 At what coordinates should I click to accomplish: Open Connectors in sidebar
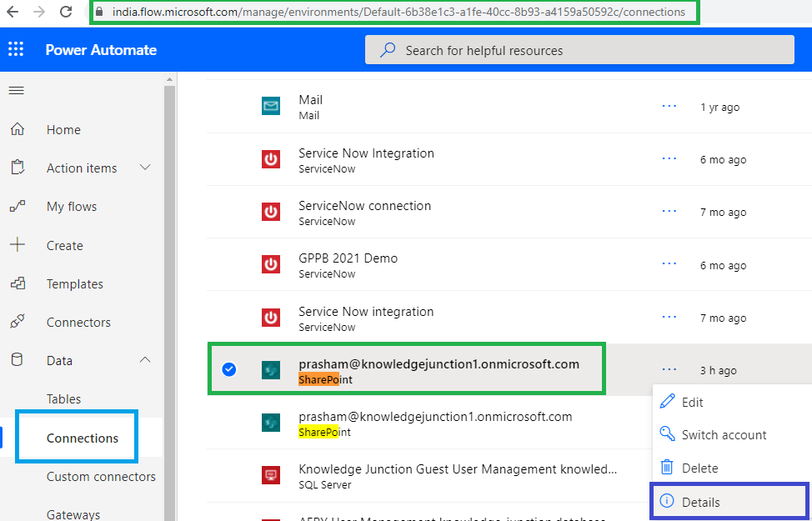(78, 322)
